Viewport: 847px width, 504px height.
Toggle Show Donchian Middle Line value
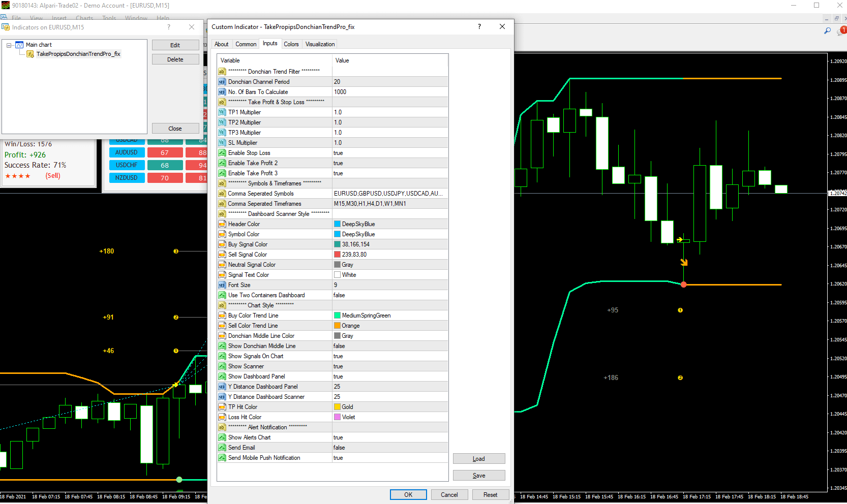tap(390, 346)
